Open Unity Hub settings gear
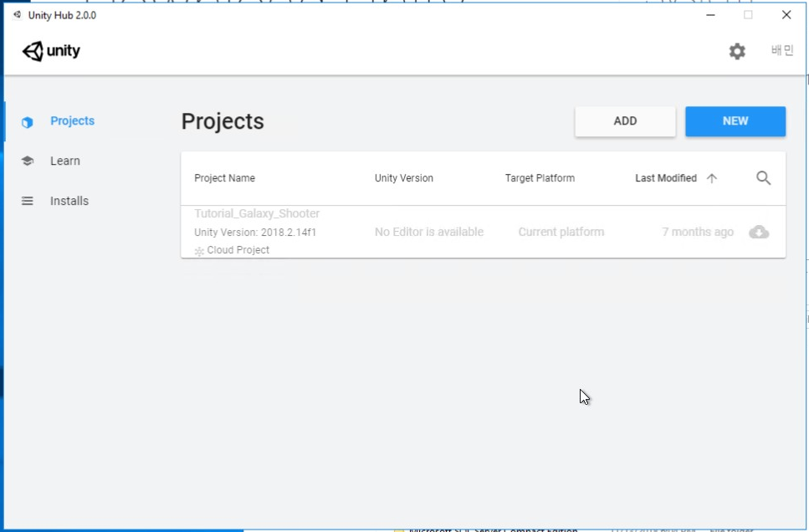Image resolution: width=809 pixels, height=532 pixels. click(737, 51)
